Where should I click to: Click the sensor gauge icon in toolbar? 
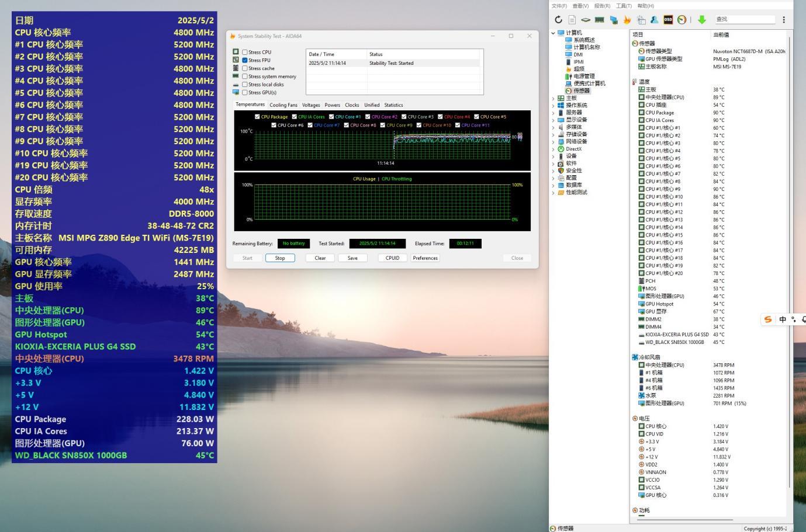pos(682,19)
